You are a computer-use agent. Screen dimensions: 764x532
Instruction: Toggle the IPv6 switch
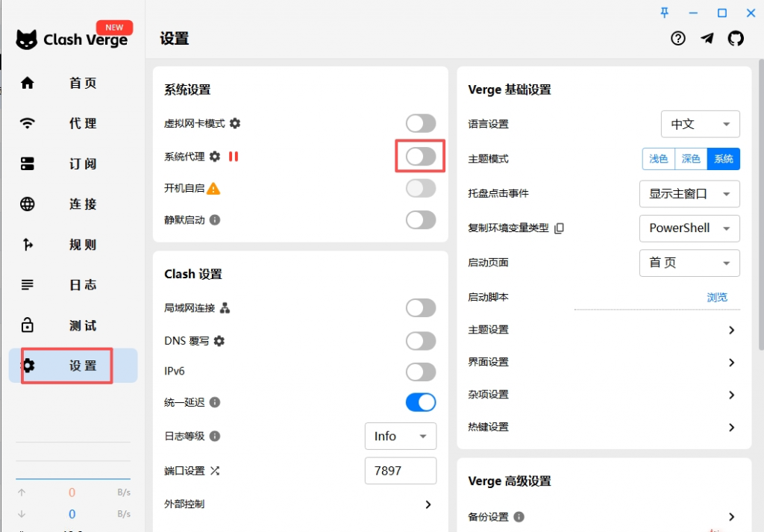point(420,372)
